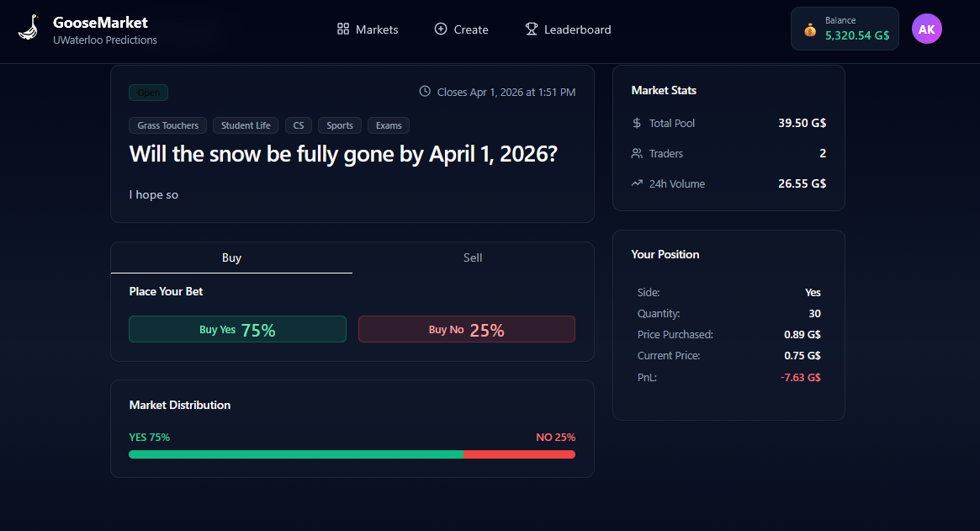980x531 pixels.
Task: Click the coin icon beside the balance
Action: click(x=811, y=29)
